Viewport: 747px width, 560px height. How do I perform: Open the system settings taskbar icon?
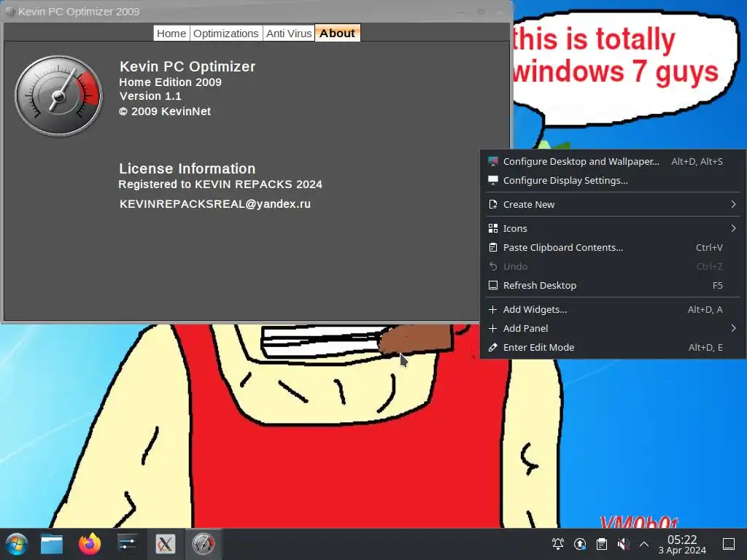tap(127, 544)
